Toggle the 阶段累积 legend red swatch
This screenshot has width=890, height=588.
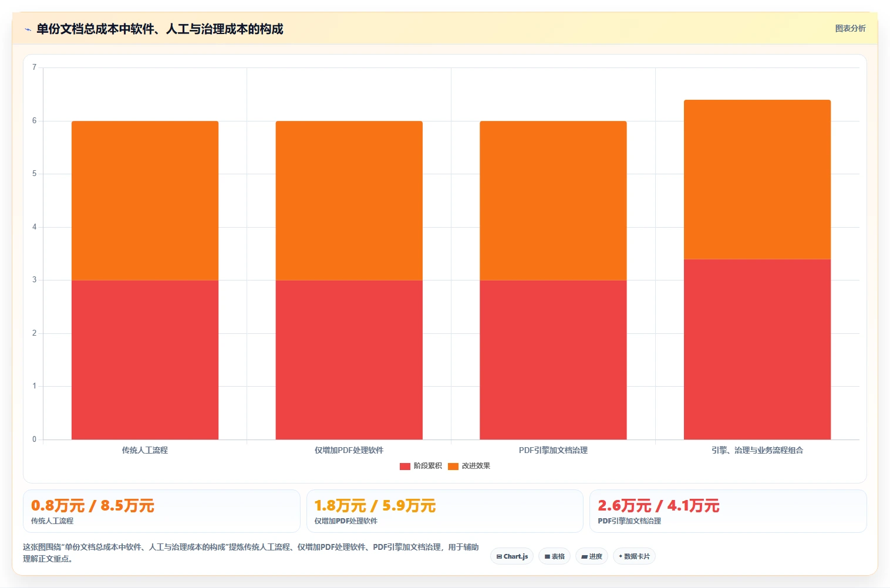click(x=404, y=466)
